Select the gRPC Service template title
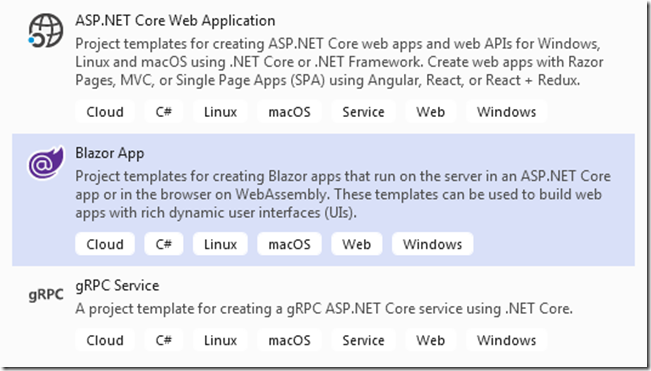651x371 pixels. click(x=117, y=286)
